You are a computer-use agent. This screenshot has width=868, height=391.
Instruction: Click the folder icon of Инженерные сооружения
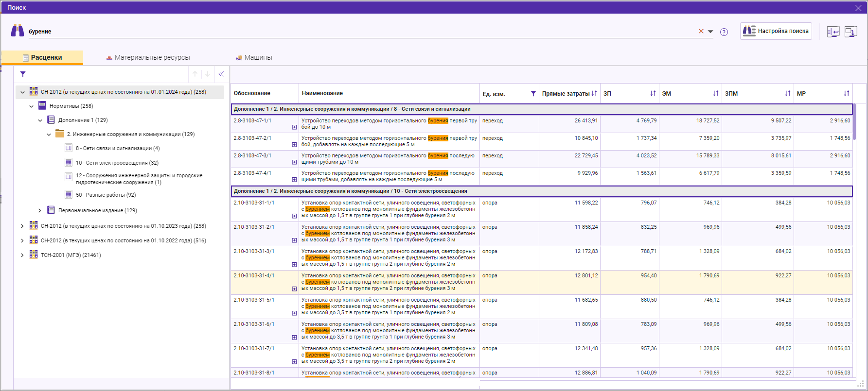[60, 134]
